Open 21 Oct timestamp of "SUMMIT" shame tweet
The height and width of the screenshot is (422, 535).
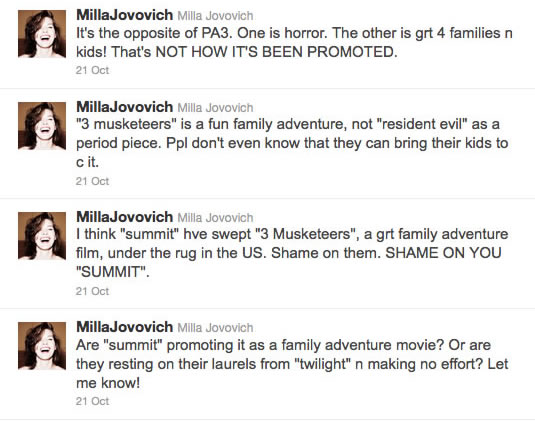(92, 291)
